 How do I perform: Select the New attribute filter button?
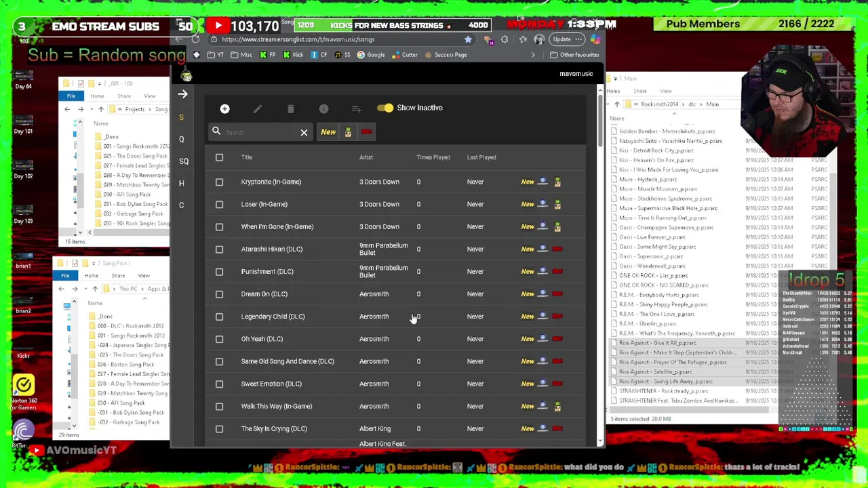coord(328,132)
